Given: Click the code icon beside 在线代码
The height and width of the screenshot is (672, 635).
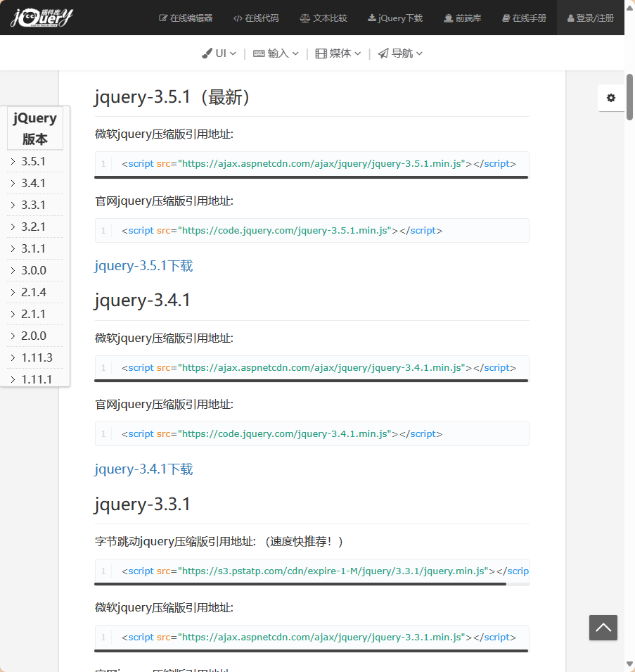Looking at the screenshot, I should 238,18.
